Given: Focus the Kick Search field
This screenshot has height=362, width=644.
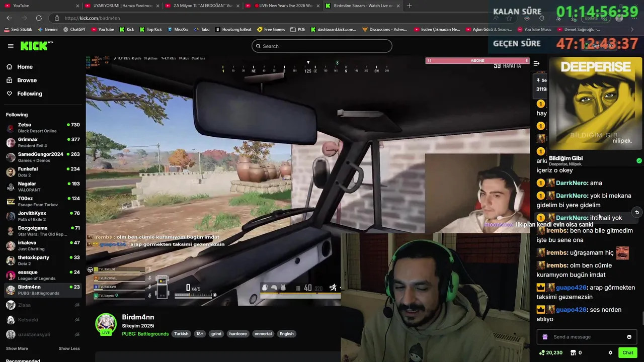Looking at the screenshot, I should click(321, 46).
